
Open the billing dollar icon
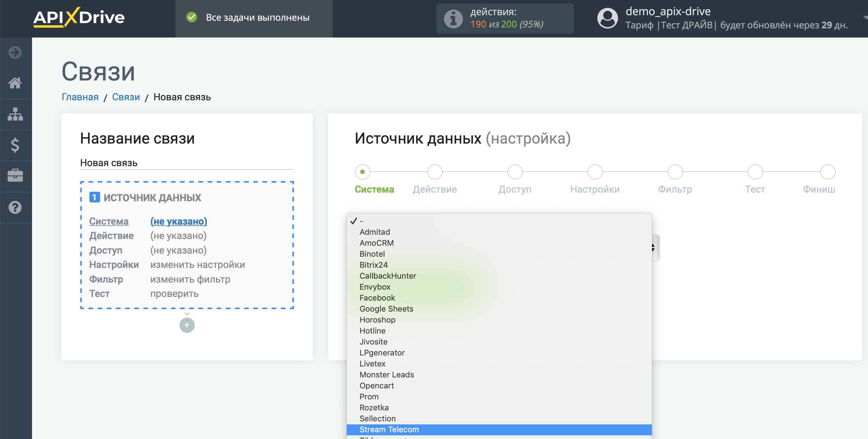tap(15, 145)
